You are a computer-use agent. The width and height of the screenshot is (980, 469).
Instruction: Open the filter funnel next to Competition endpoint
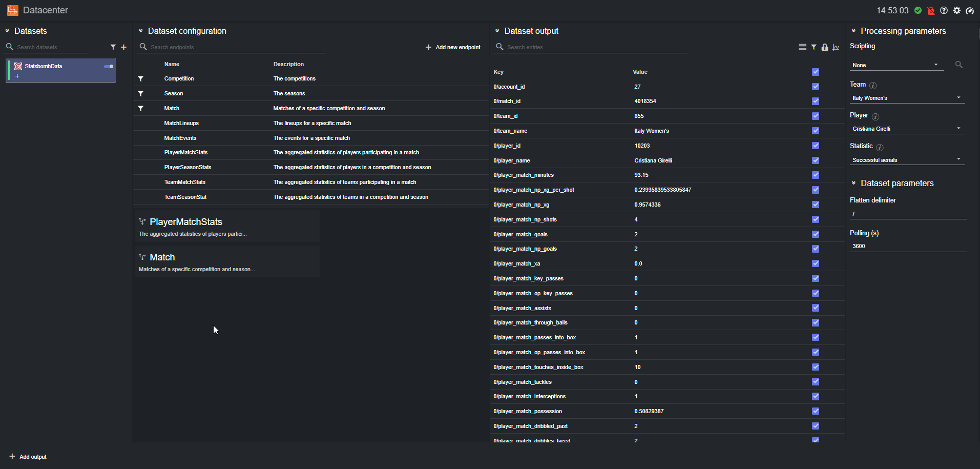[141, 78]
